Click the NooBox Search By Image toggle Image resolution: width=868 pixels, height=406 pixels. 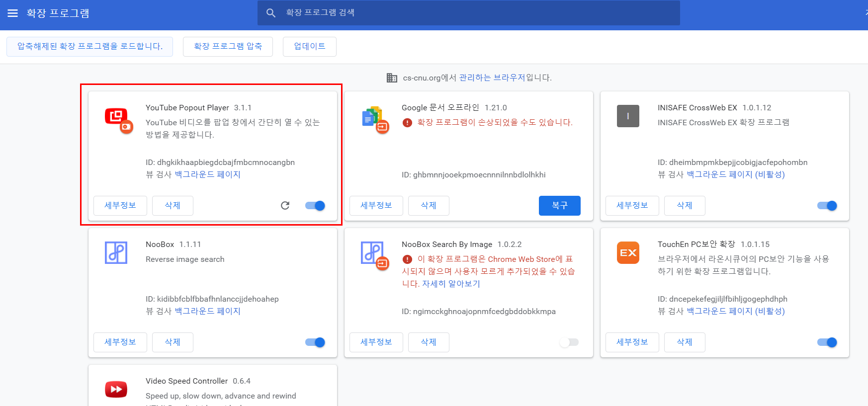[x=569, y=342]
